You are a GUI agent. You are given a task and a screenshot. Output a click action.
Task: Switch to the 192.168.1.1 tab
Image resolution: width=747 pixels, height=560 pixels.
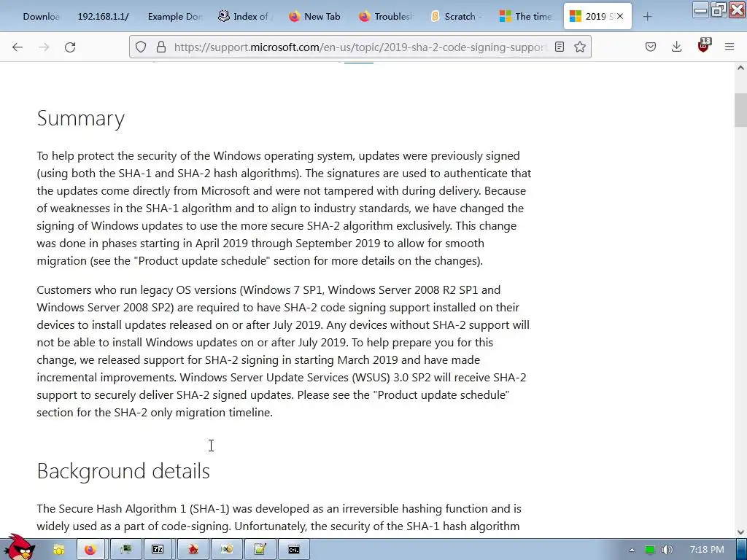click(x=103, y=16)
